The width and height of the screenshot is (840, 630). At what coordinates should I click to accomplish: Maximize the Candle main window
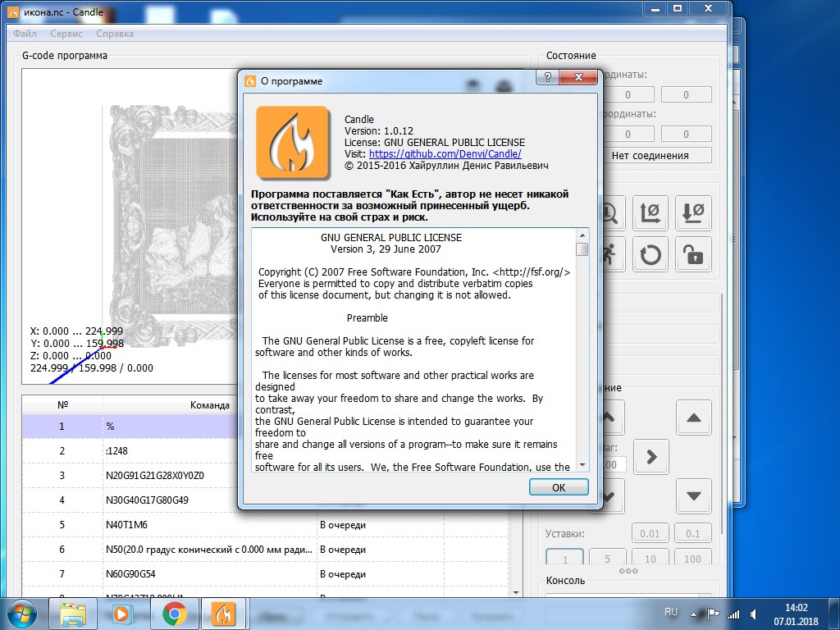[678, 8]
